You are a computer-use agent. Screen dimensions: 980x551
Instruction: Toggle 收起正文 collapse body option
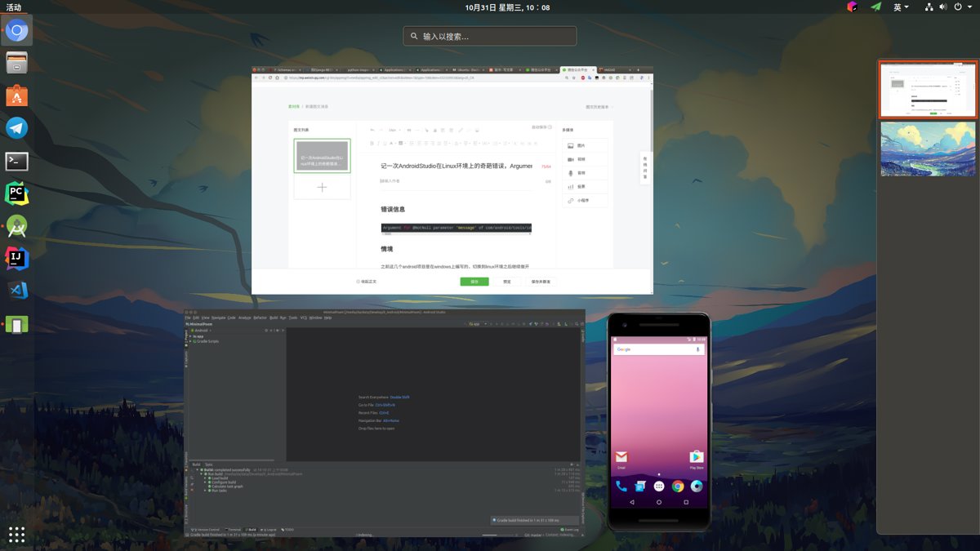tap(367, 282)
